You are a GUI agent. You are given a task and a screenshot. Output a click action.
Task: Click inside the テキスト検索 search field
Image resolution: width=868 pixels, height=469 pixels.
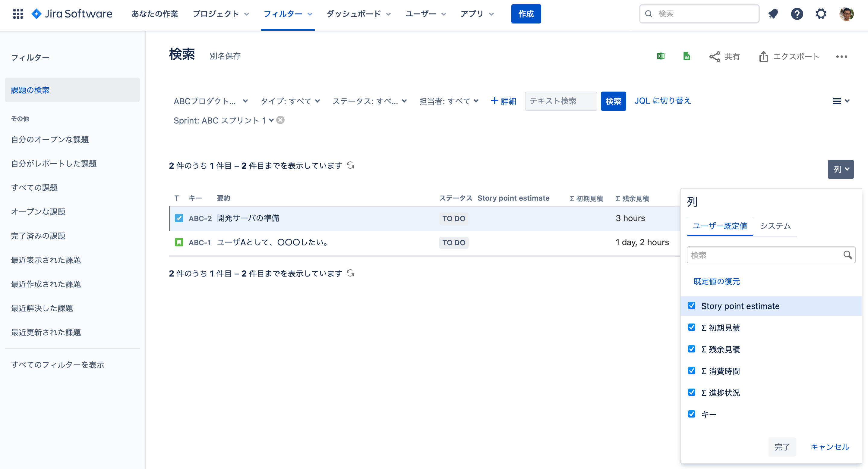click(560, 101)
